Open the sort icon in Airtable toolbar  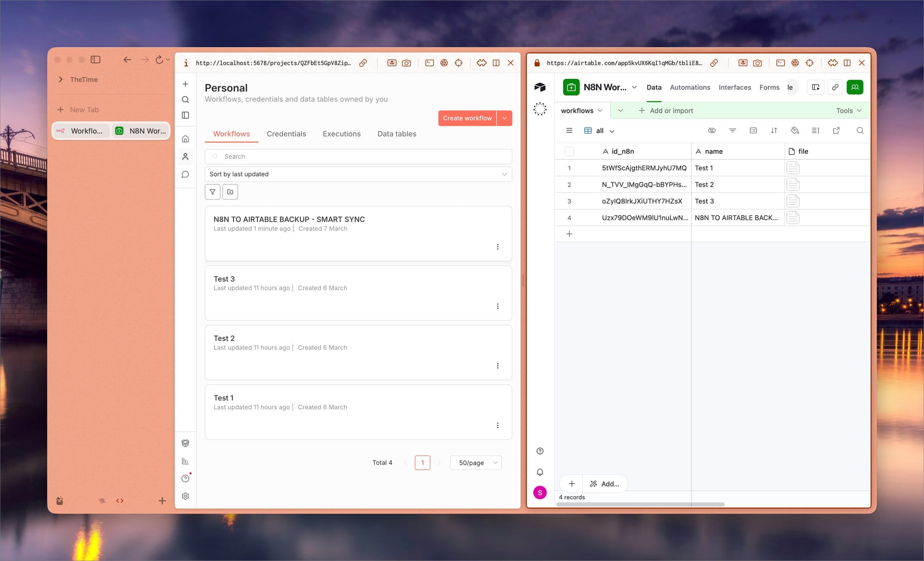(774, 130)
